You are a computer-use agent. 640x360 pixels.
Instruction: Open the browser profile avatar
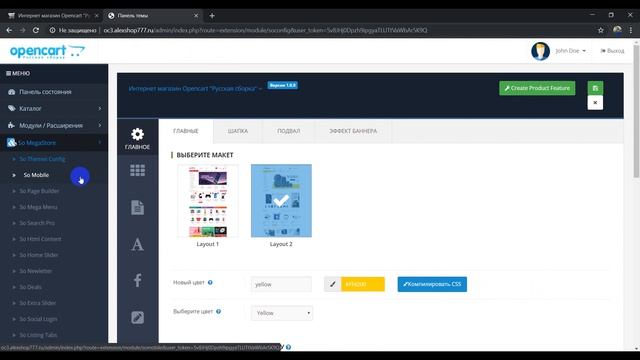click(617, 30)
